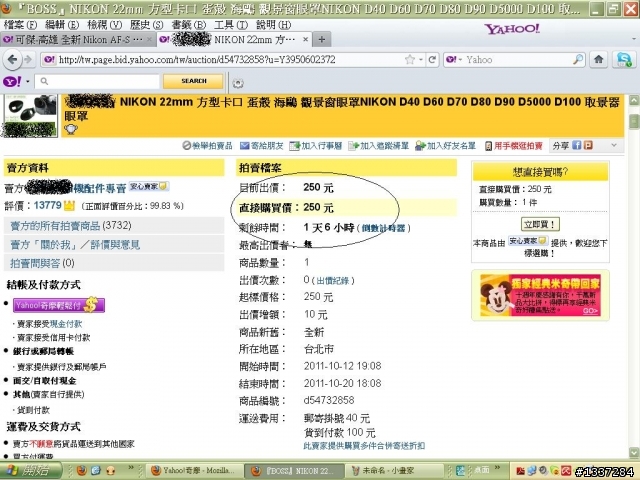
Task: Open the 工具 (T) menu
Action: 231,25
